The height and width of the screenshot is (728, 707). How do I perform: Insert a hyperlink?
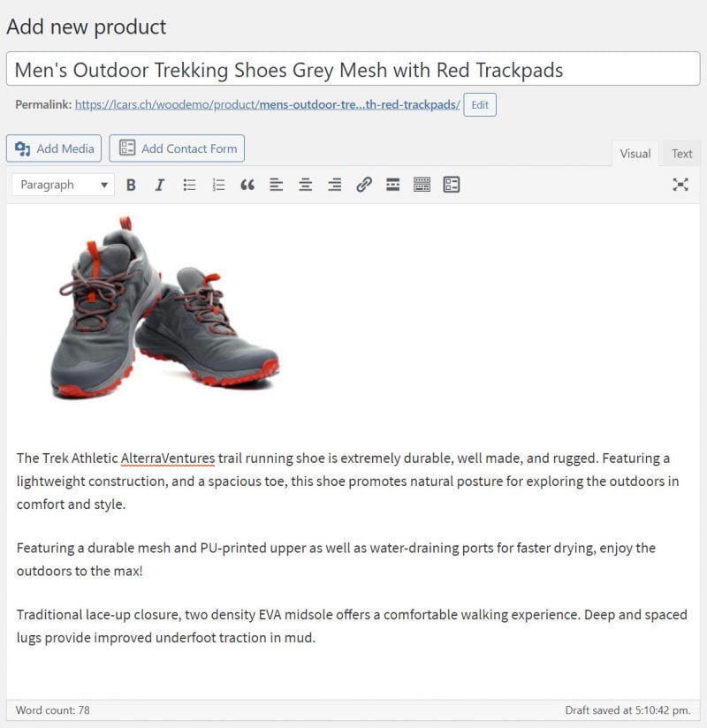(x=366, y=185)
